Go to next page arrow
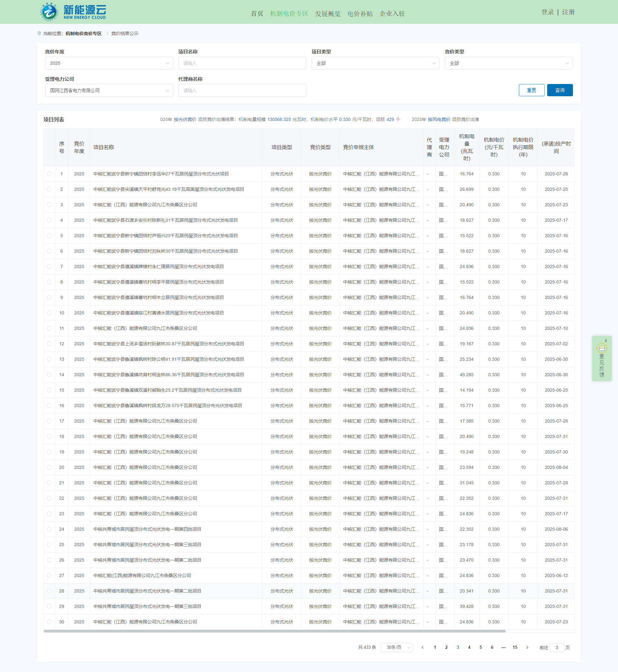Viewport: 618px width, 672px height. click(527, 647)
